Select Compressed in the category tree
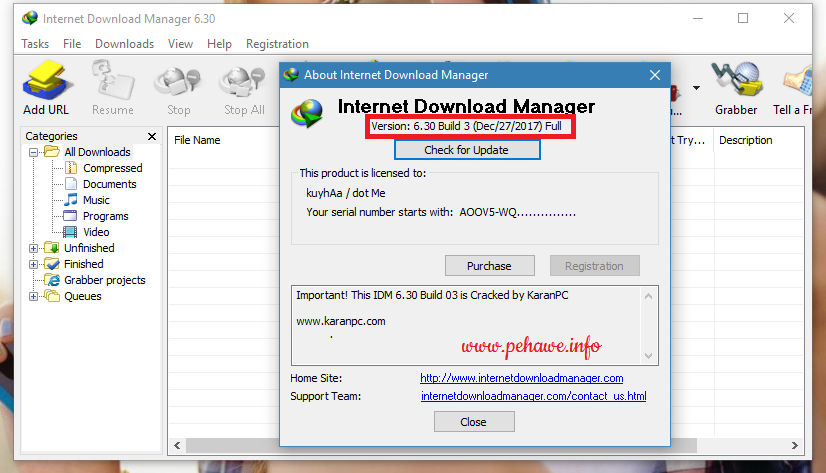826x473 pixels. [x=113, y=168]
